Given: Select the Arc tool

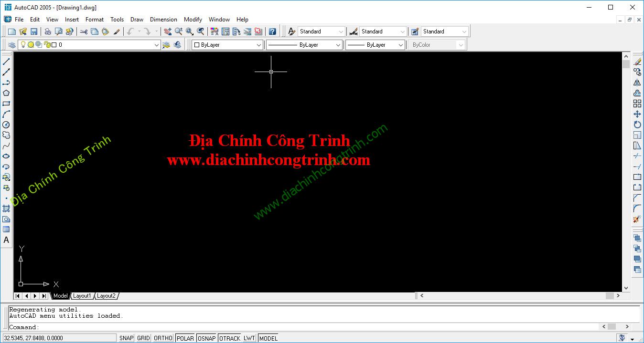Looking at the screenshot, I should pyautogui.click(x=6, y=114).
